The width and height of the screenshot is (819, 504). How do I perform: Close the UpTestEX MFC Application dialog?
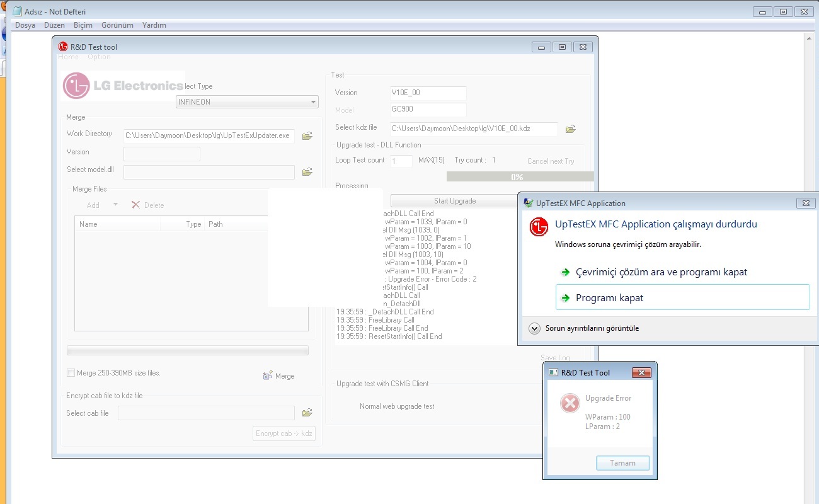[x=806, y=203]
